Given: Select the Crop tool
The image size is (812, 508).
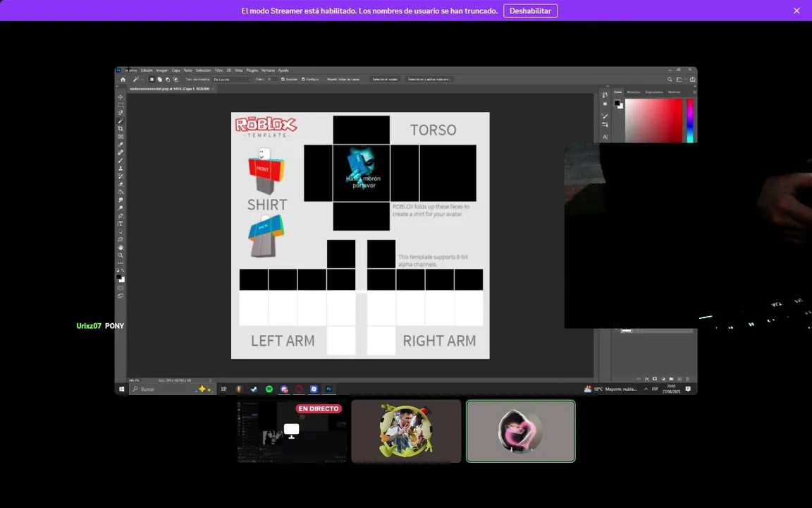Looking at the screenshot, I should point(121,129).
